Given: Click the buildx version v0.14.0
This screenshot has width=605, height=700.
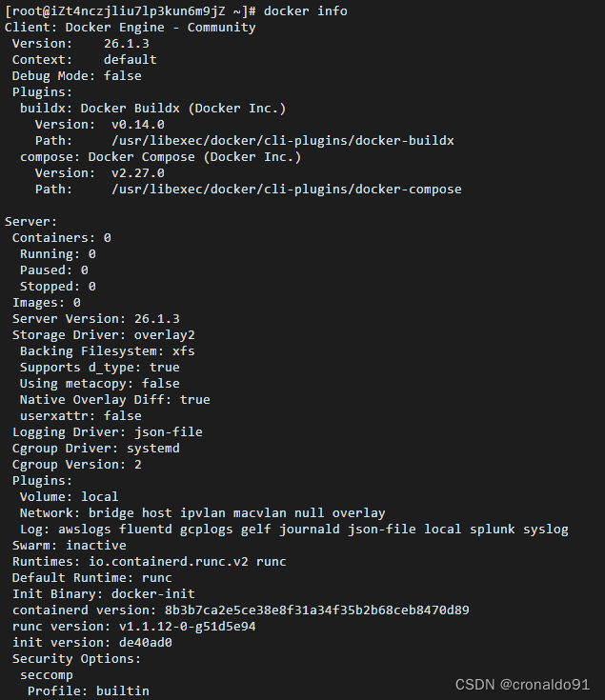Looking at the screenshot, I should pos(138,125).
